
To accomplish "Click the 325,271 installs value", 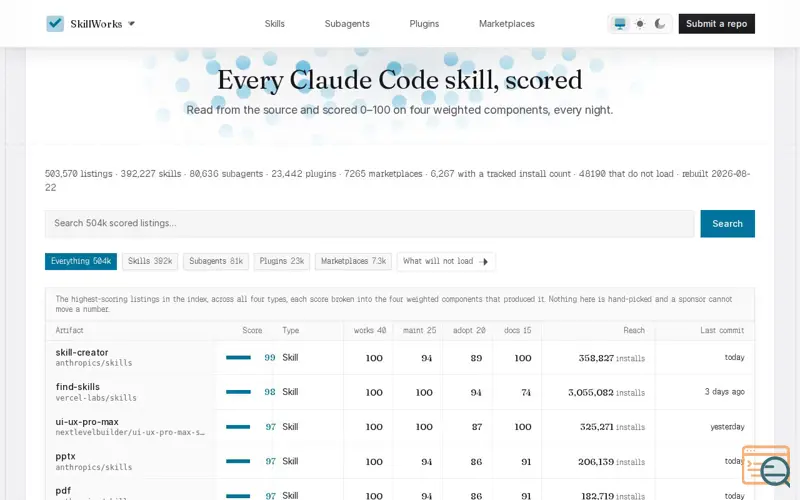I will click(x=612, y=427).
